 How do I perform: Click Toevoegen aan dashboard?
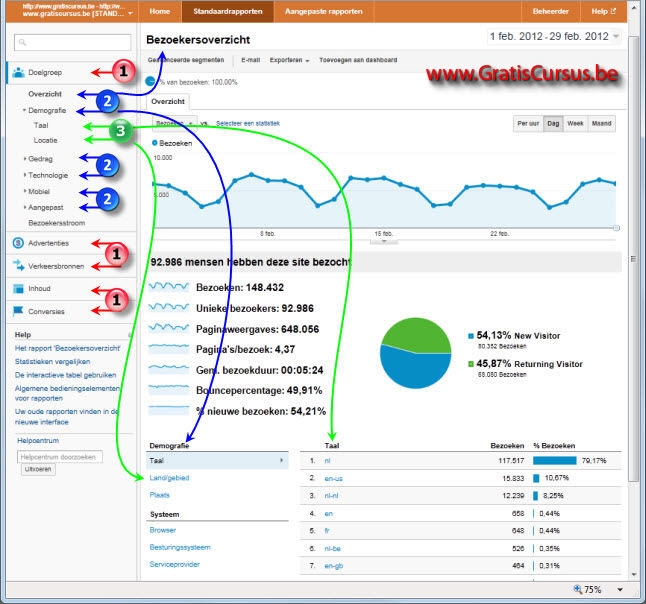pyautogui.click(x=358, y=60)
